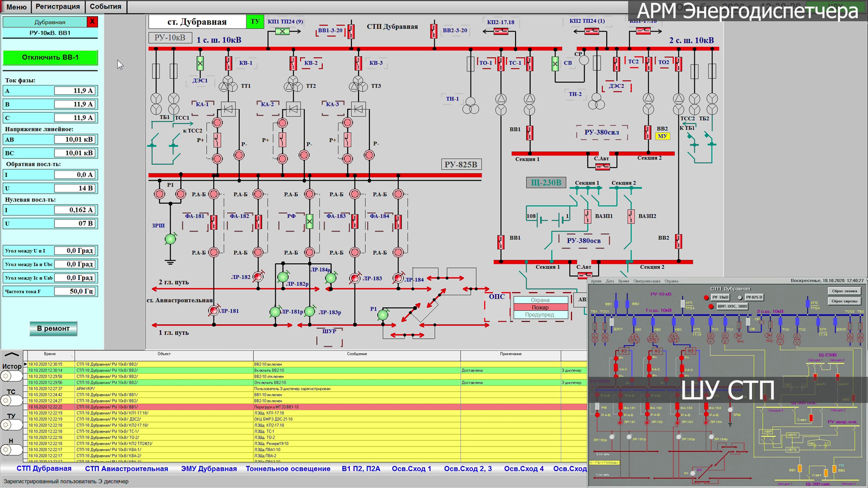Select the КВ-1 red breaker symbol
Viewport: 868px width, 488px height.
coord(229,63)
